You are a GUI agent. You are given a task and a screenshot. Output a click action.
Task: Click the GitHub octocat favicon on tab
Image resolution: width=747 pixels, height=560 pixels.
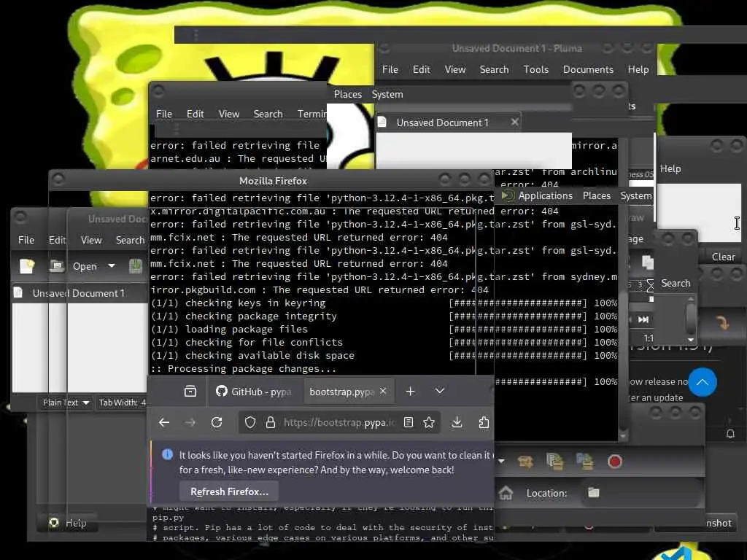(x=222, y=391)
